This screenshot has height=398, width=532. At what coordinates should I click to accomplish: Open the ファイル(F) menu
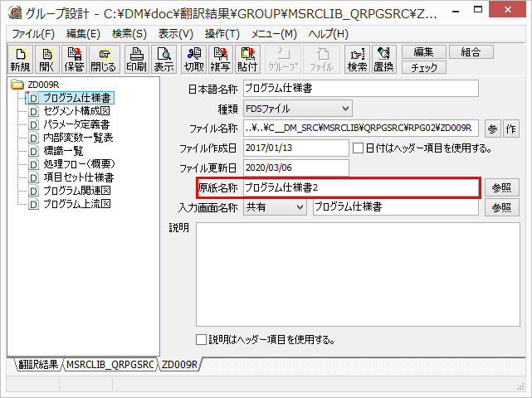(33, 34)
